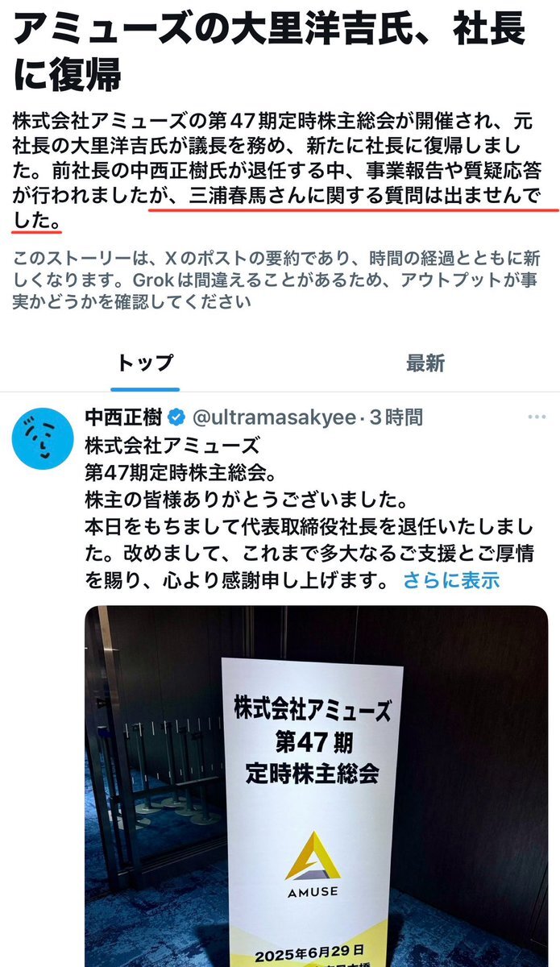Screen dimensions: 560x967
Task: Open the @ultramasakyee handle link
Action: click(x=273, y=417)
